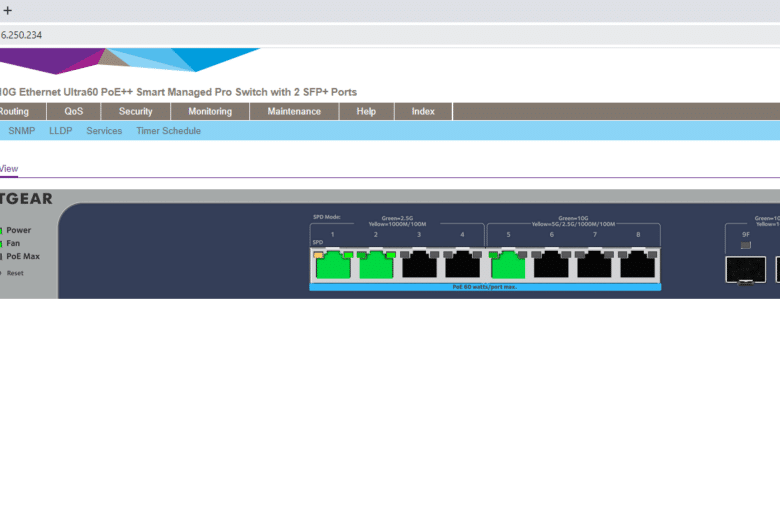The image size is (780, 516).
Task: Open the new browser tab plus button
Action: click(x=7, y=10)
